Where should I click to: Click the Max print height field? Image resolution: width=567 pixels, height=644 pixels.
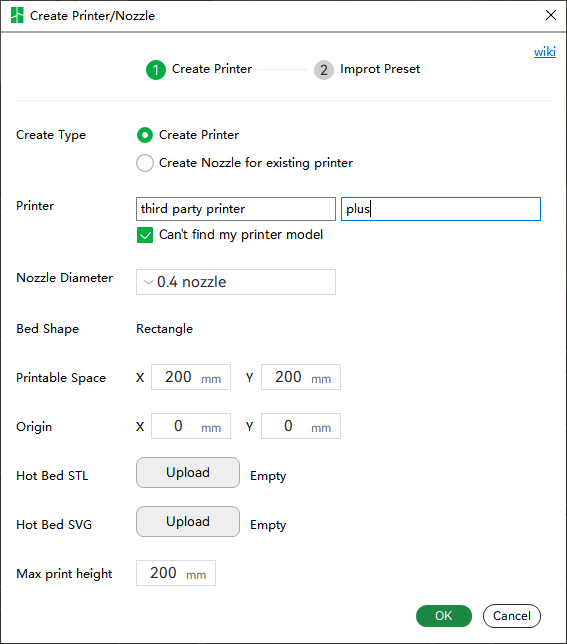(x=176, y=573)
